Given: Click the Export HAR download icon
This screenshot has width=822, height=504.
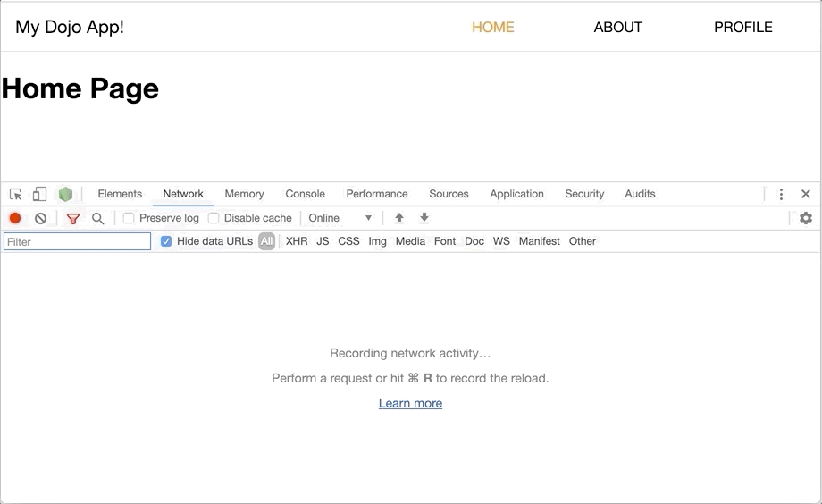Looking at the screenshot, I should 424,218.
